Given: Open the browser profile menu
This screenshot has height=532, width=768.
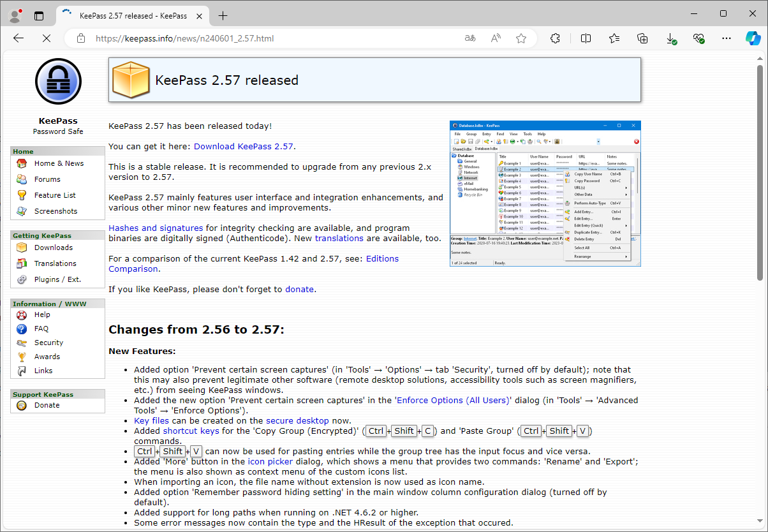Looking at the screenshot, I should coord(15,15).
